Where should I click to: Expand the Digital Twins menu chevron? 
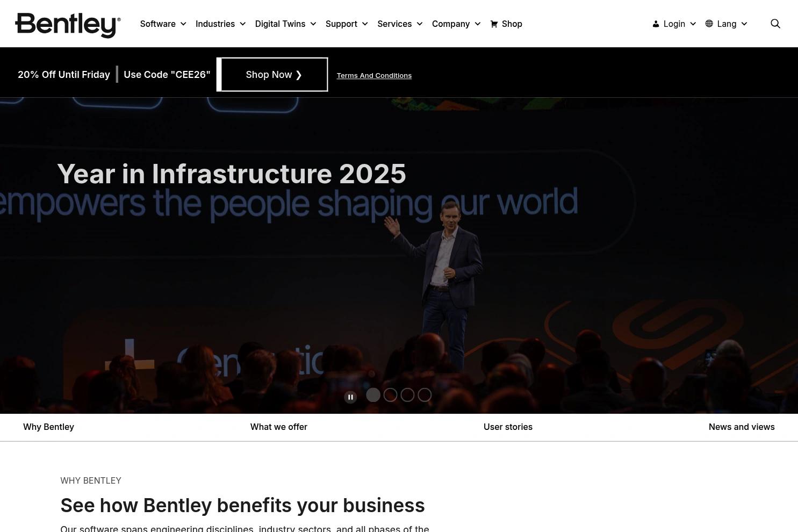tap(313, 24)
